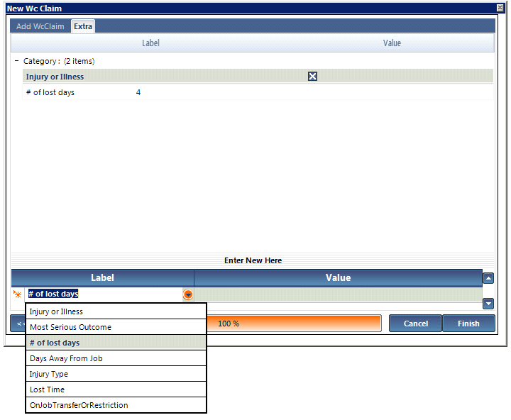Click the Value header in Enter New section
This screenshot has height=420, width=511.
[x=339, y=278]
